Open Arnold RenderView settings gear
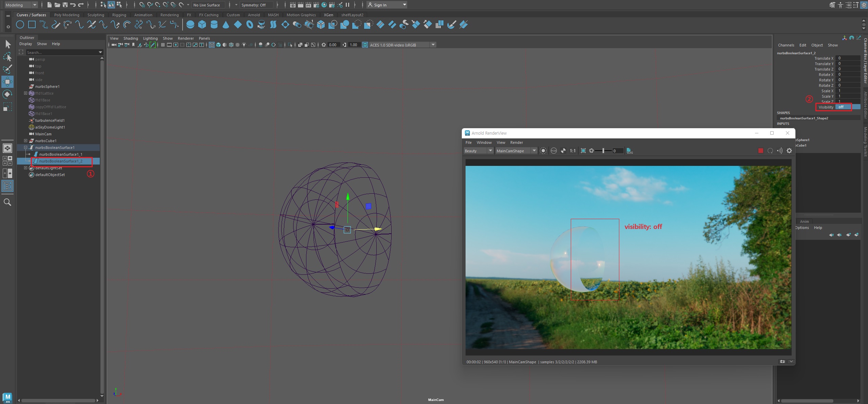This screenshot has height=404, width=868. [789, 151]
